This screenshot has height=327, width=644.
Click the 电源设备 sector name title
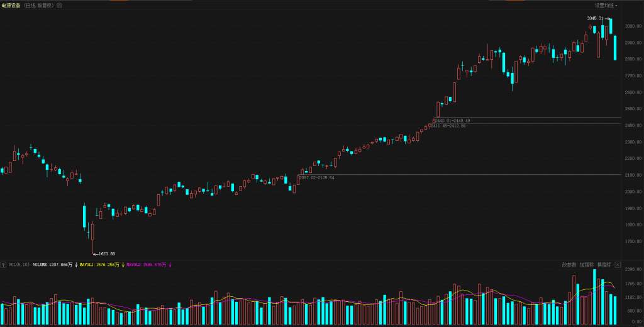point(11,5)
